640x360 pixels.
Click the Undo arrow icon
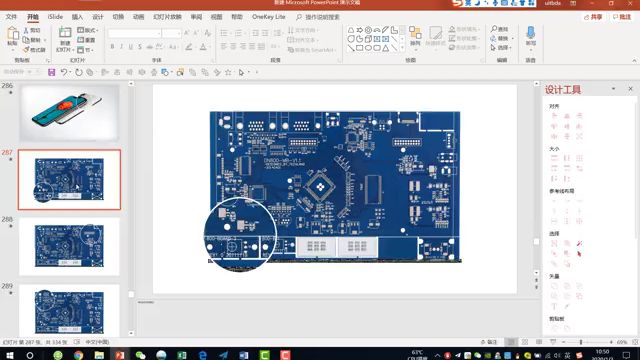pos(64,72)
